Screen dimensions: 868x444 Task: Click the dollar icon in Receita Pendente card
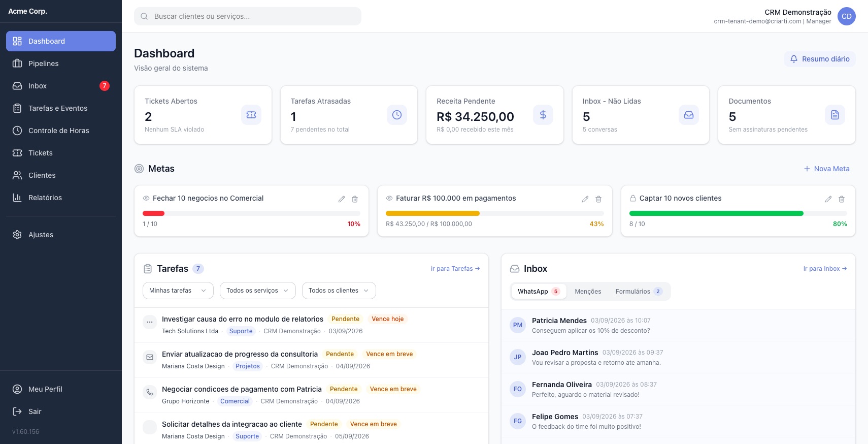pyautogui.click(x=543, y=115)
